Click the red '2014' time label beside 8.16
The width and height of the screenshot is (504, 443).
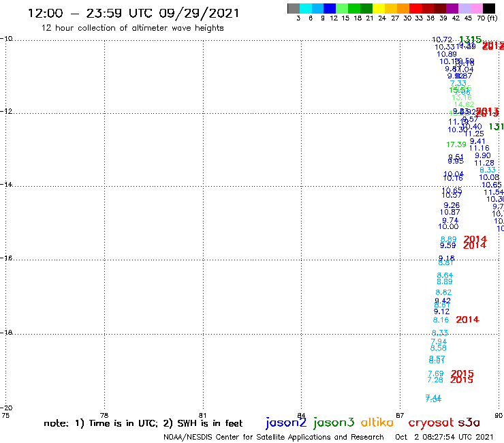pyautogui.click(x=468, y=320)
